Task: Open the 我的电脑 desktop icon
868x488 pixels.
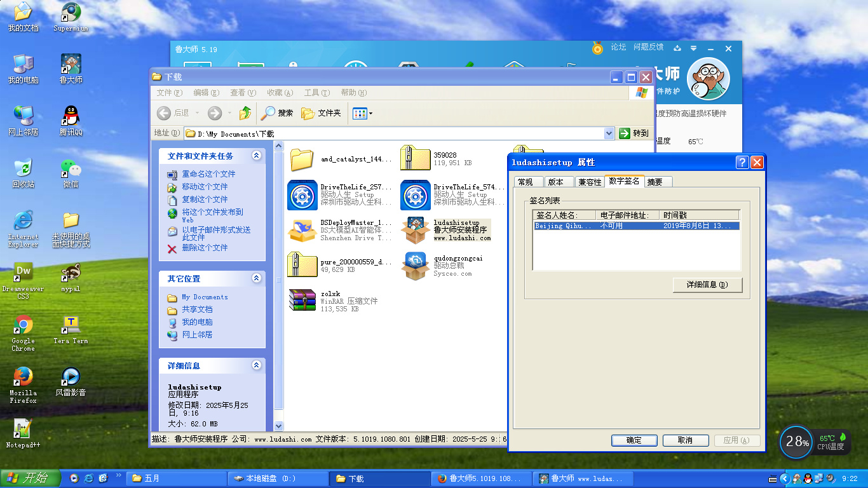Action: pyautogui.click(x=23, y=69)
